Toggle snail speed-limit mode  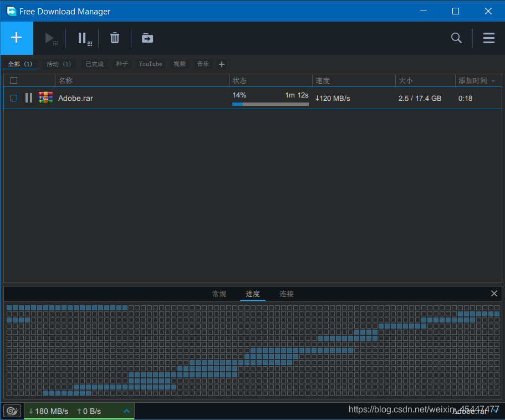(12, 411)
